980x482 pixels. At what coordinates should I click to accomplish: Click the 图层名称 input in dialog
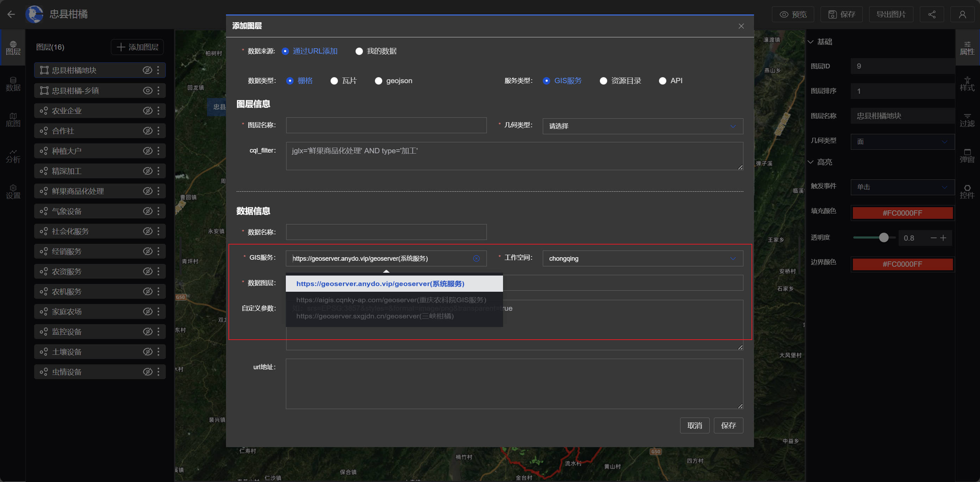tap(386, 125)
